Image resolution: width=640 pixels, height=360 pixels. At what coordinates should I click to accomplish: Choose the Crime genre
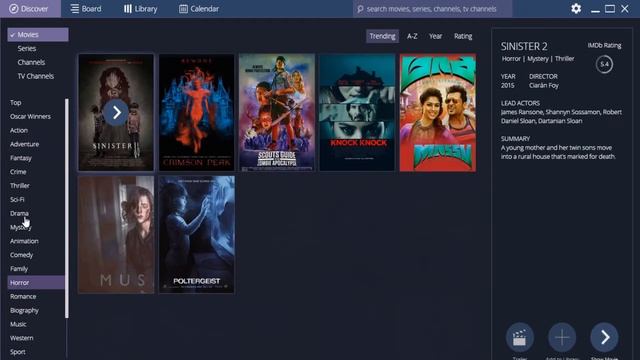(x=18, y=172)
